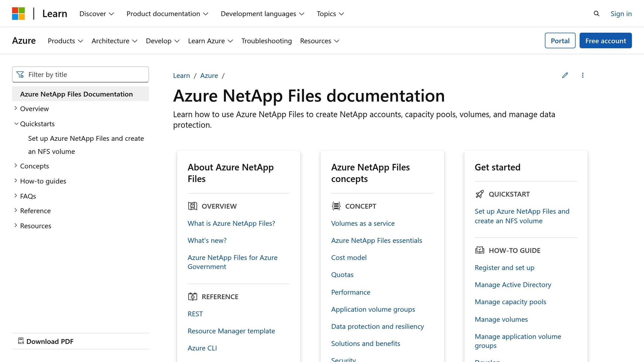Click the edit pencil icon
Image resolution: width=644 pixels, height=362 pixels.
565,75
